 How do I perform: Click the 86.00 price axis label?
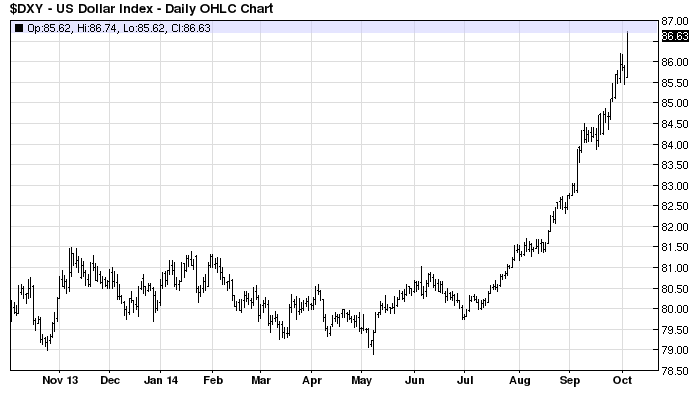click(x=675, y=62)
